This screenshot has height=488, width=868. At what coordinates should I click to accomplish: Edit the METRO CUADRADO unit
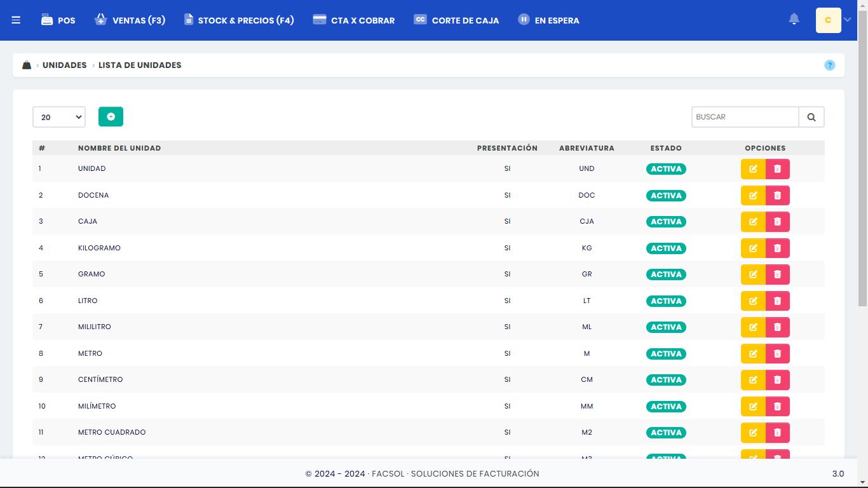[x=753, y=433]
